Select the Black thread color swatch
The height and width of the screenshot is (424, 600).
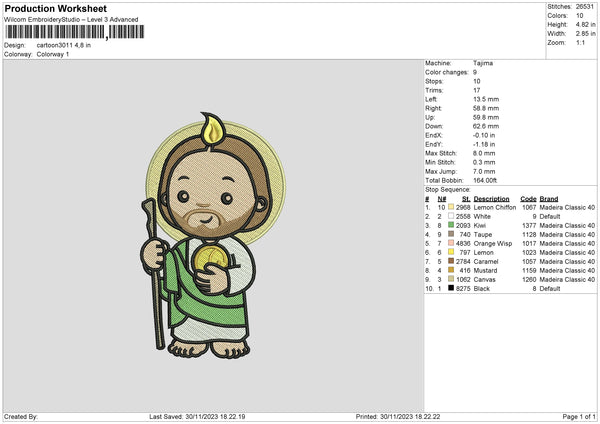[451, 288]
